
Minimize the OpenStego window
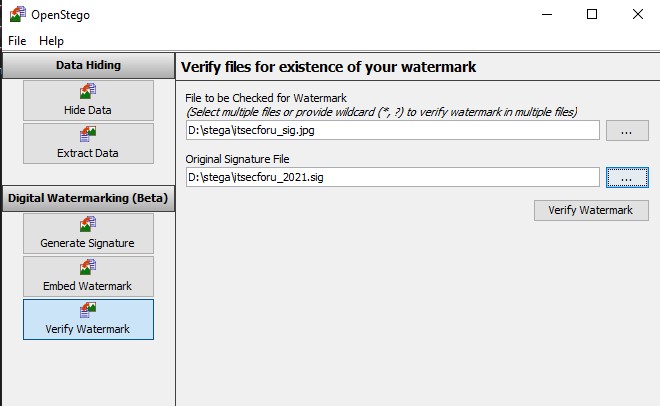tap(545, 14)
